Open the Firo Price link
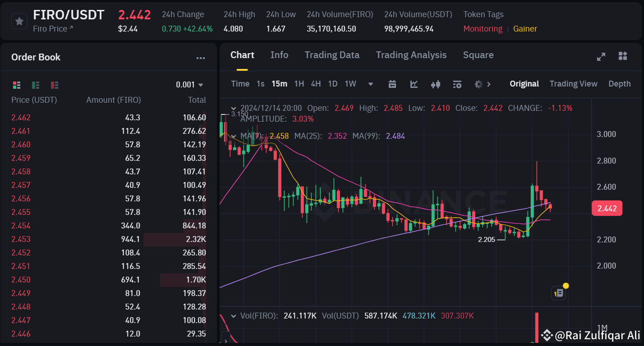This screenshot has width=644, height=346. [53, 29]
